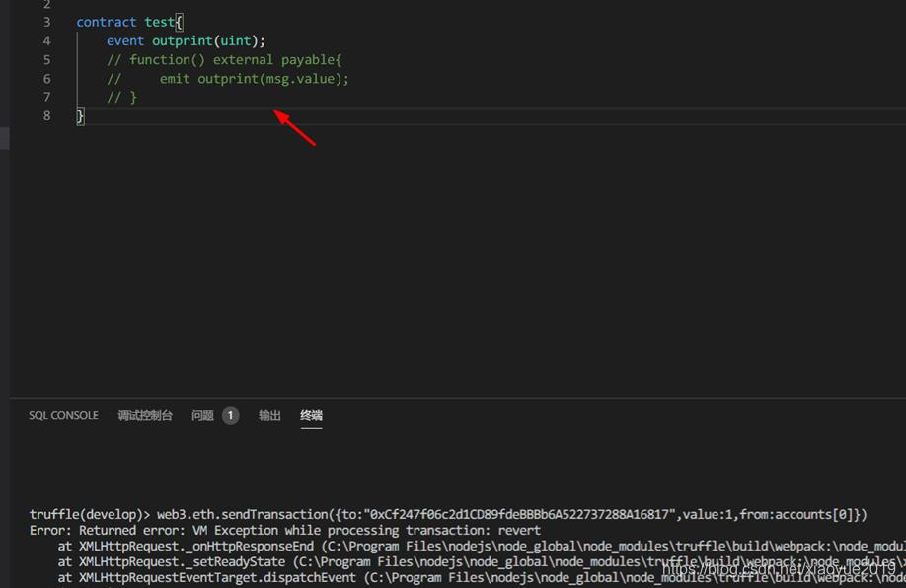Place cursor after closing brace on line 8
This screenshot has width=906, height=588.
85,116
